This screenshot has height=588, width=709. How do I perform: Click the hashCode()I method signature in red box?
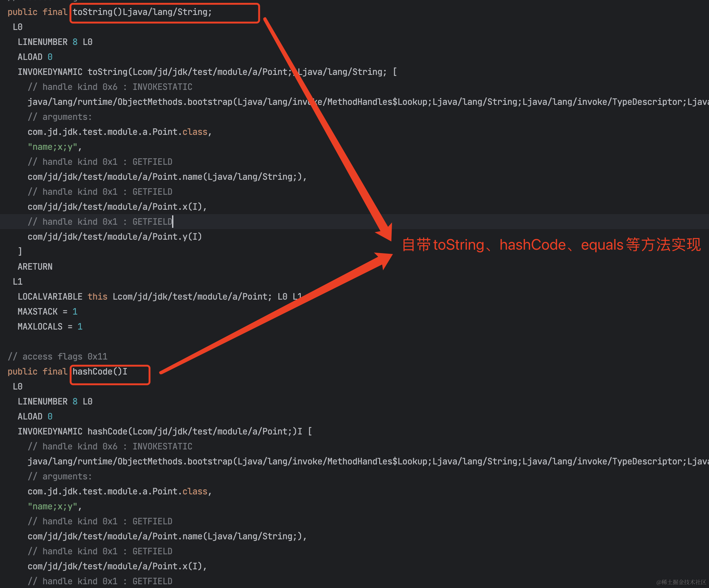pos(100,371)
